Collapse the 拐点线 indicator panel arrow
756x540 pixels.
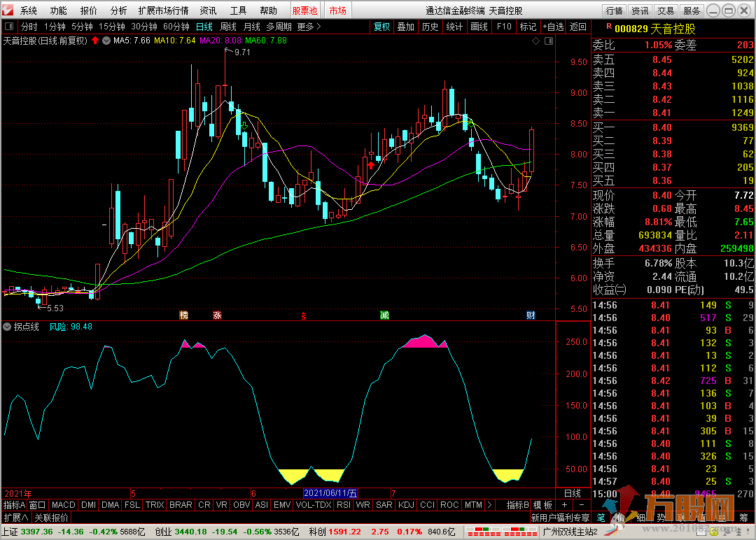pos(7,327)
